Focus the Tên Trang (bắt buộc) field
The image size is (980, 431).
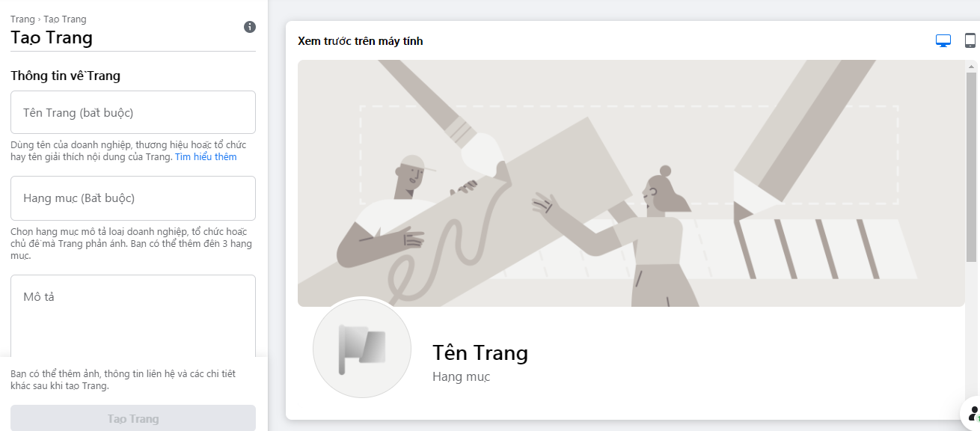click(x=133, y=112)
